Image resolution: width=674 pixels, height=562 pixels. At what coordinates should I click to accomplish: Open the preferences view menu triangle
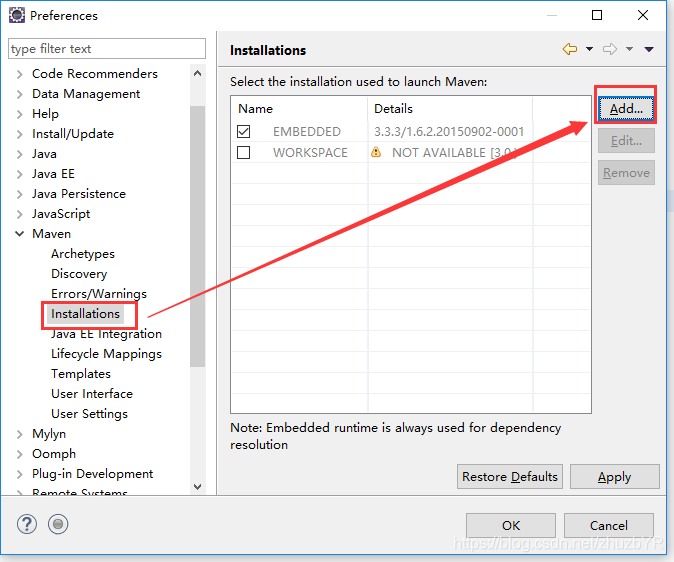[x=649, y=49]
